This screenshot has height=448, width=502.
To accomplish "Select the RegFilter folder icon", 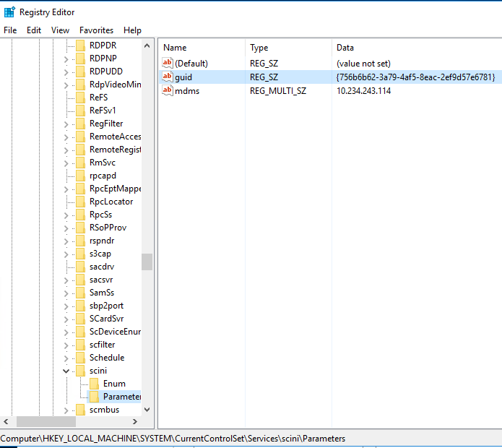I will tap(81, 124).
